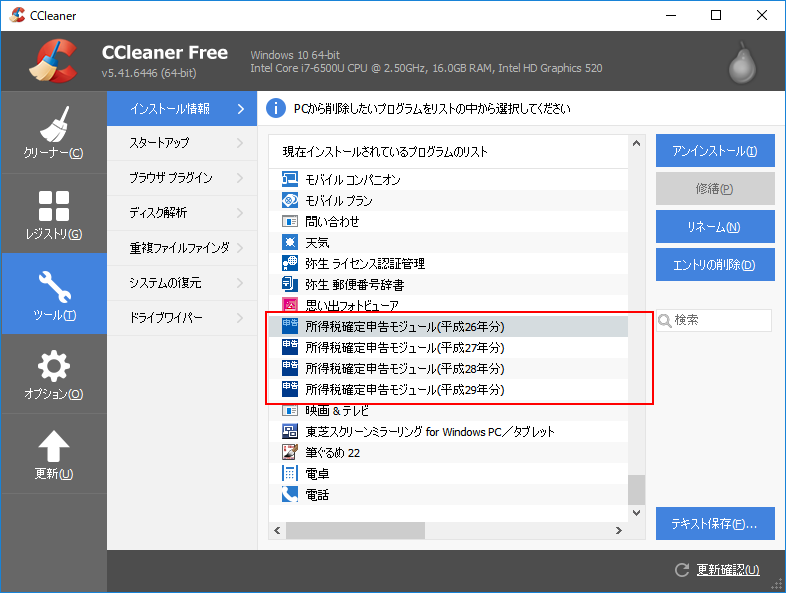This screenshot has height=593, width=786.
Task: Click the list scroll-up arrow
Action: click(x=637, y=143)
